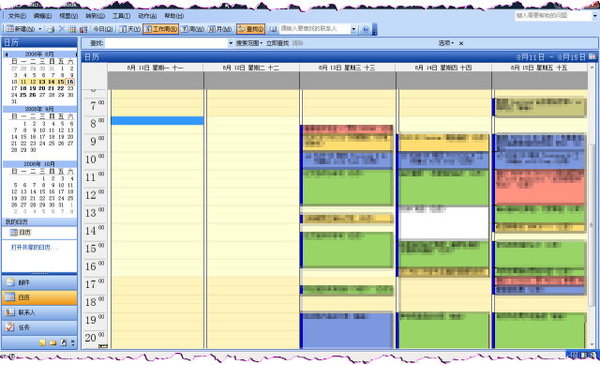Open the 任务 Tasks navigation button
Screen dimensions: 600x365
coord(39,328)
